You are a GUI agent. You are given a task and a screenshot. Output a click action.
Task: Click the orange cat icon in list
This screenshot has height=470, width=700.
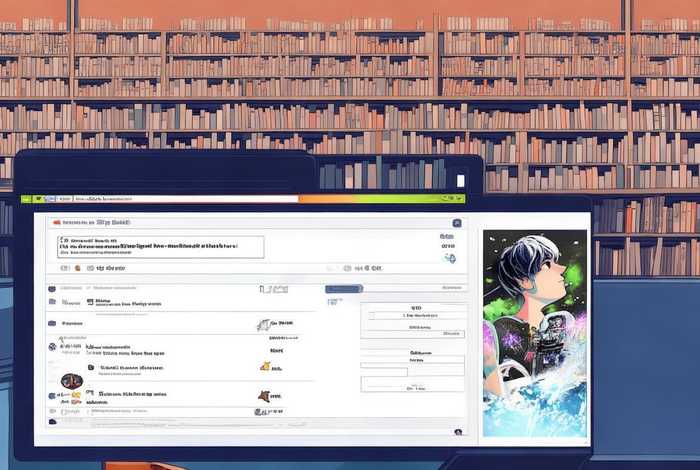pos(265,366)
